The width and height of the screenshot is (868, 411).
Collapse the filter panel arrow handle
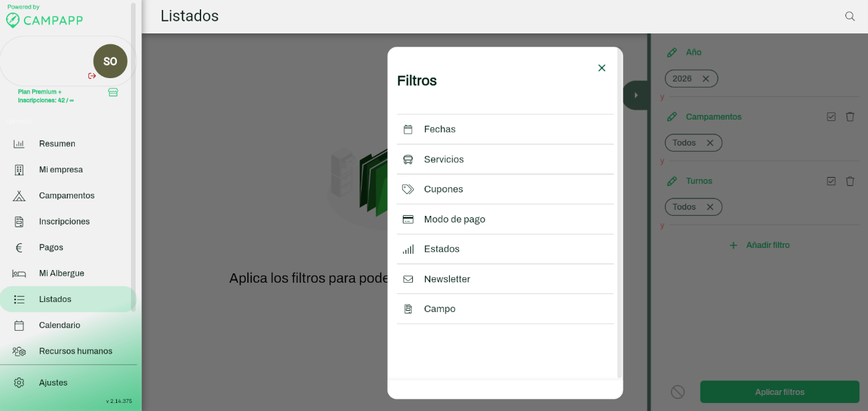(635, 96)
